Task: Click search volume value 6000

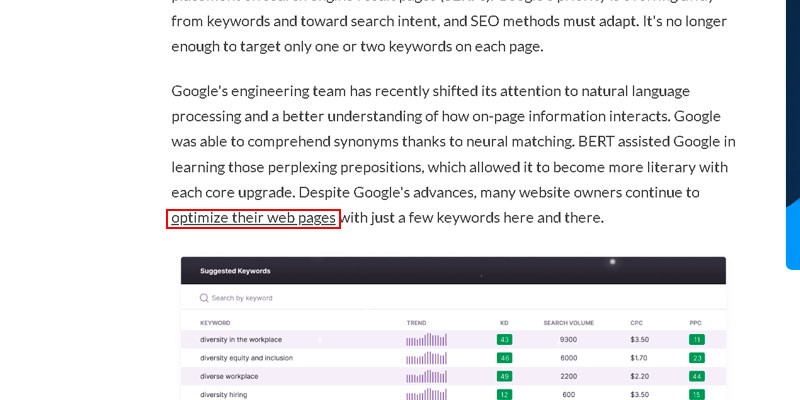Action: [568, 358]
